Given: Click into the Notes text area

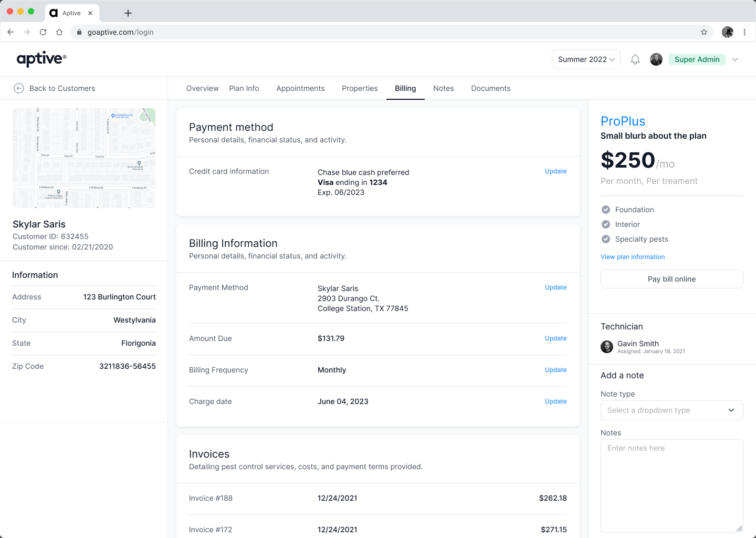Looking at the screenshot, I should [672, 486].
